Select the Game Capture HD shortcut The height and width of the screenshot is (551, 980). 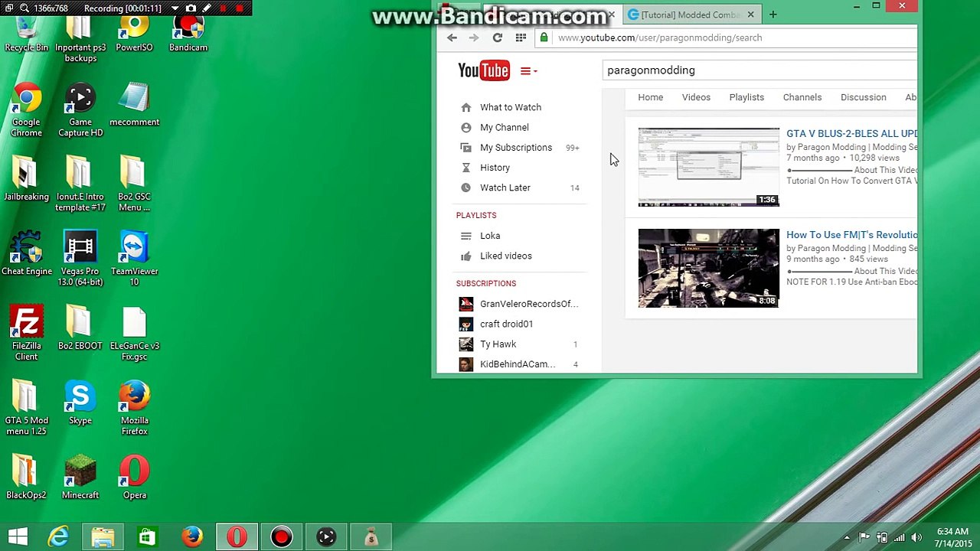80,111
